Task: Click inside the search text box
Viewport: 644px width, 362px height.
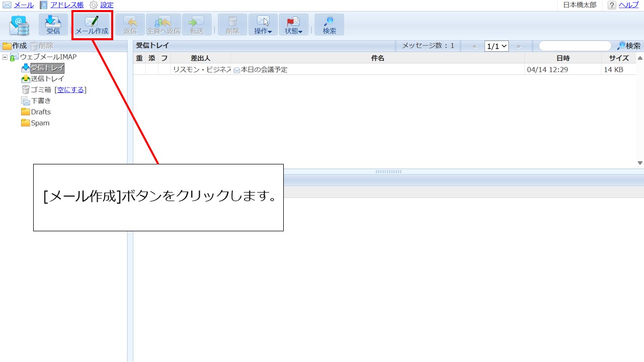Action: [574, 46]
